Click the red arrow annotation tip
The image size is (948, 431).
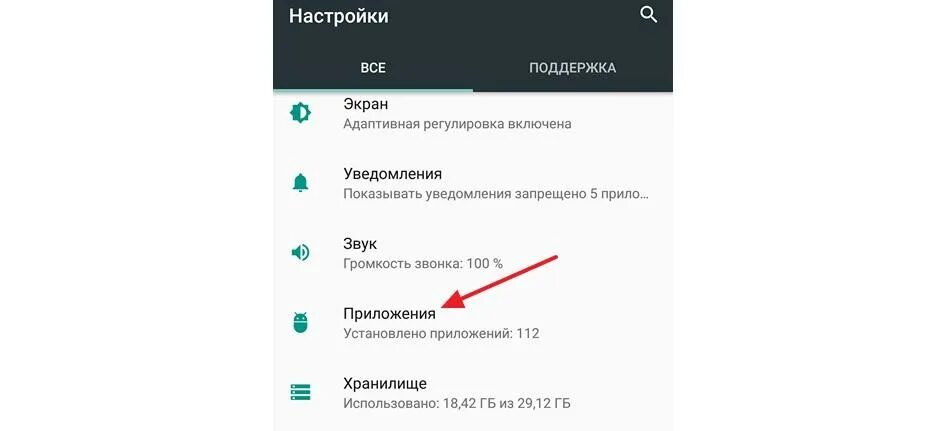pos(444,306)
